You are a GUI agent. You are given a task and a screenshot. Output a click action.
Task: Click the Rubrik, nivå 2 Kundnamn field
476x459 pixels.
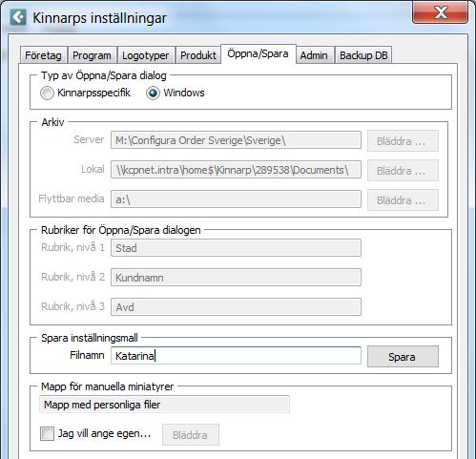236,278
